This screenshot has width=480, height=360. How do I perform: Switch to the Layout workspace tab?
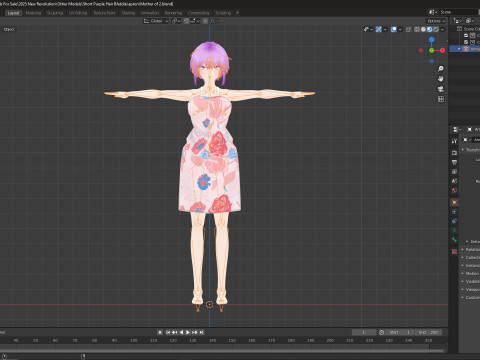point(13,13)
